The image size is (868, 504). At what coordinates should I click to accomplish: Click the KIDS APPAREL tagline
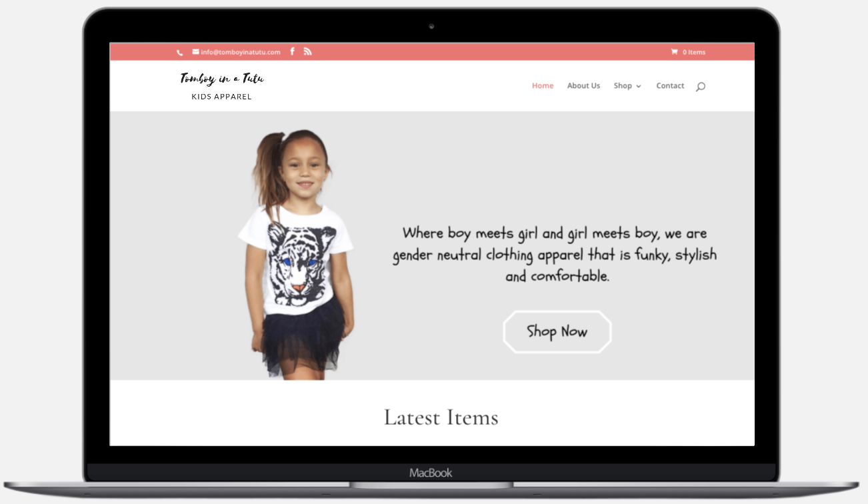221,97
